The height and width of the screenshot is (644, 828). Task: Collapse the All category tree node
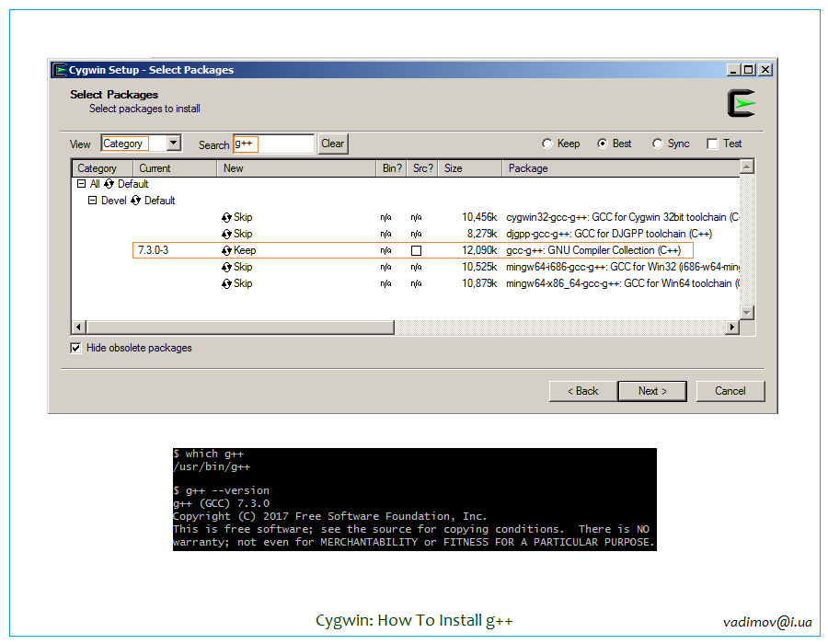coord(81,184)
